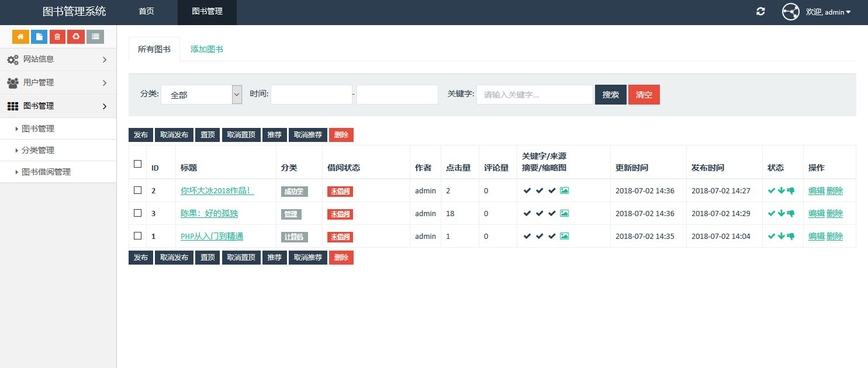Click the gray list shortcut icon
The height and width of the screenshot is (368, 868).
tap(95, 37)
